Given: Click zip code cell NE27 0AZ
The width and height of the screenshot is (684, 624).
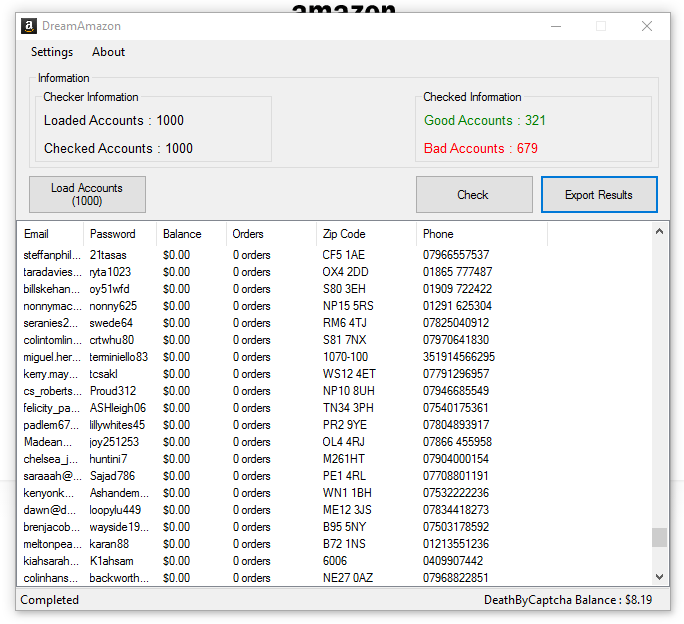Looking at the screenshot, I should [348, 578].
